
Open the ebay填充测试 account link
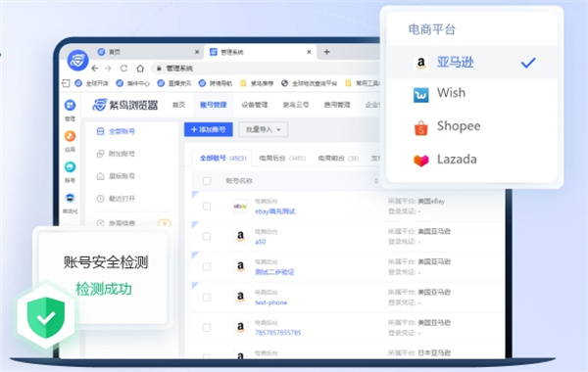(274, 211)
